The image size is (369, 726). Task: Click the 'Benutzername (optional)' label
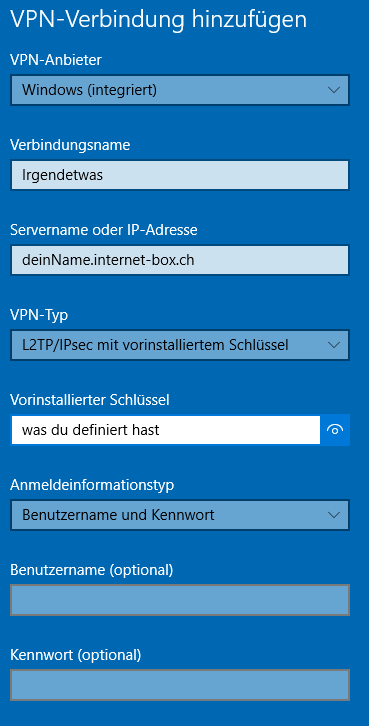pyautogui.click(x=92, y=570)
